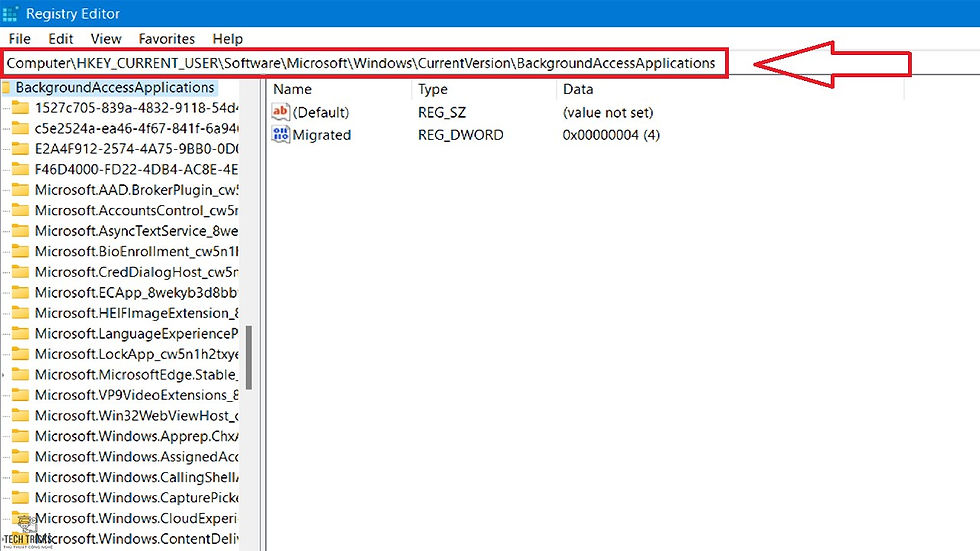
Task: Click the Migrated DWORD value icon
Action: [x=281, y=134]
